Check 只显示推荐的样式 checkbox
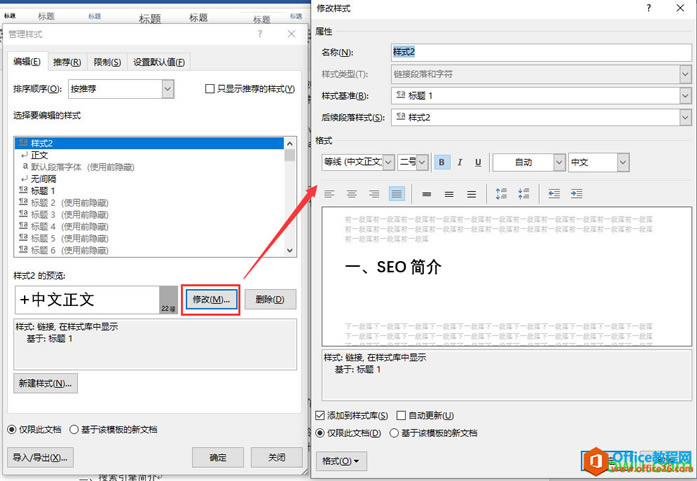This screenshot has height=481, width=697. [209, 89]
